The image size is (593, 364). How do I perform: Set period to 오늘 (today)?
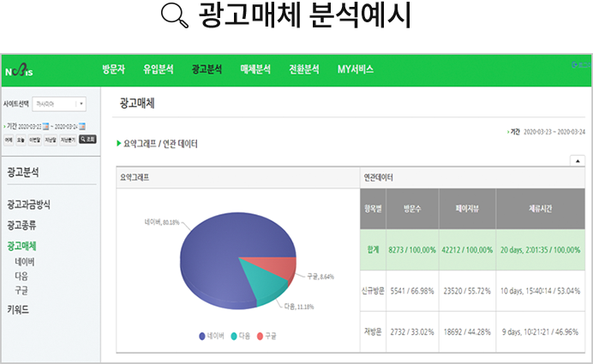[x=21, y=140]
